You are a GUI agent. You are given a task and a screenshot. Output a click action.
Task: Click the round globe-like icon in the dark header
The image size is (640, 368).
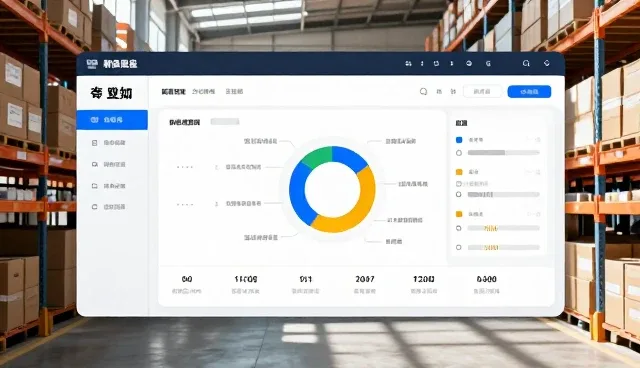click(x=469, y=64)
